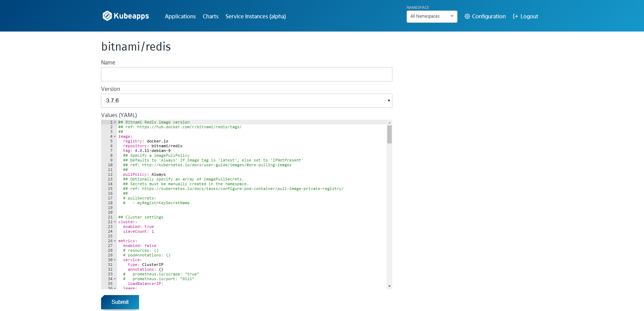Click the '# resources: {}' line

pyautogui.click(x=141, y=250)
